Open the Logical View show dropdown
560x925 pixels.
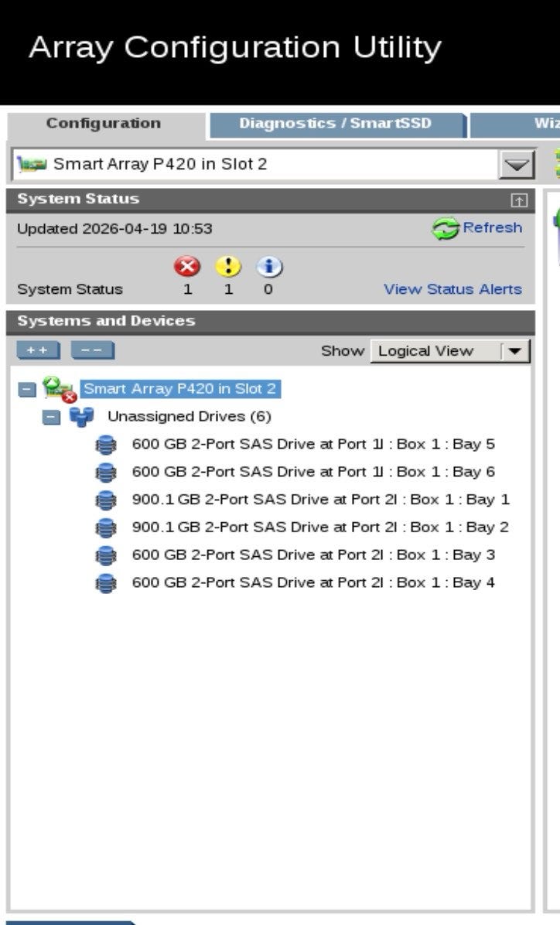coord(450,351)
